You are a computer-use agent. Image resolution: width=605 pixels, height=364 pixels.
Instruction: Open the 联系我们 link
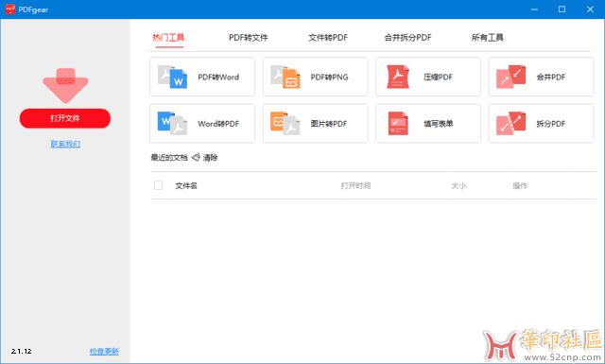click(65, 144)
